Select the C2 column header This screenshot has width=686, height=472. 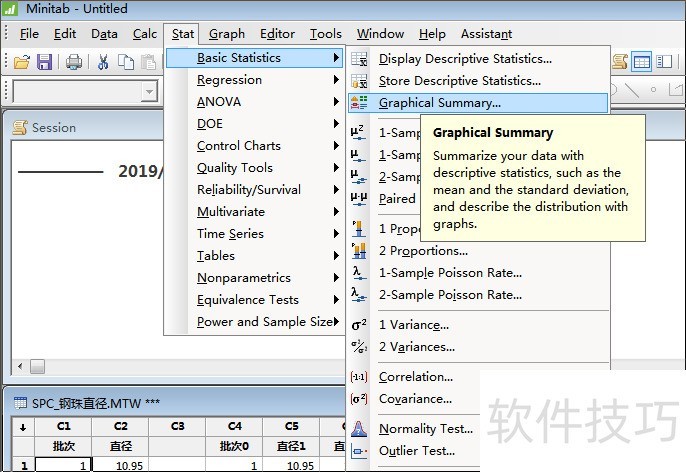120,426
